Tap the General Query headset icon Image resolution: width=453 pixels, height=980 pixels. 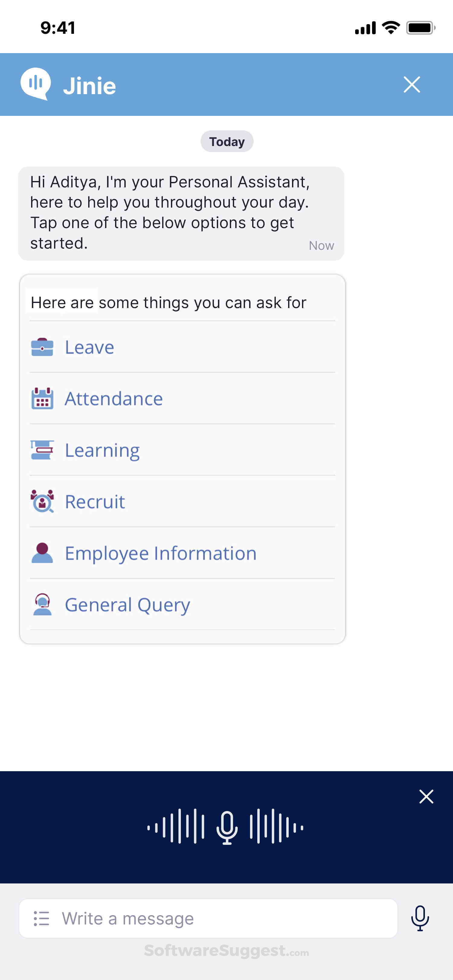(x=42, y=604)
